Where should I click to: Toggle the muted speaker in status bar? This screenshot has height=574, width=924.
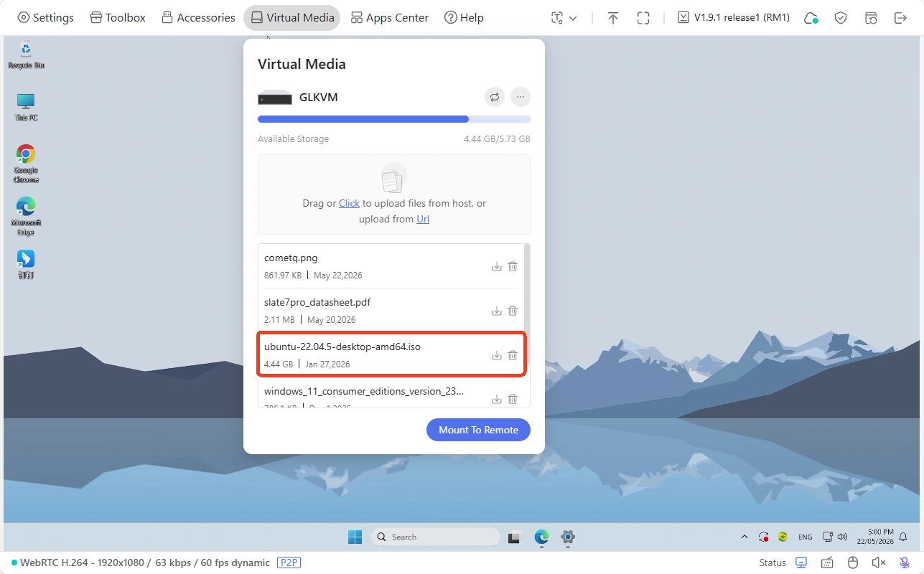click(879, 563)
